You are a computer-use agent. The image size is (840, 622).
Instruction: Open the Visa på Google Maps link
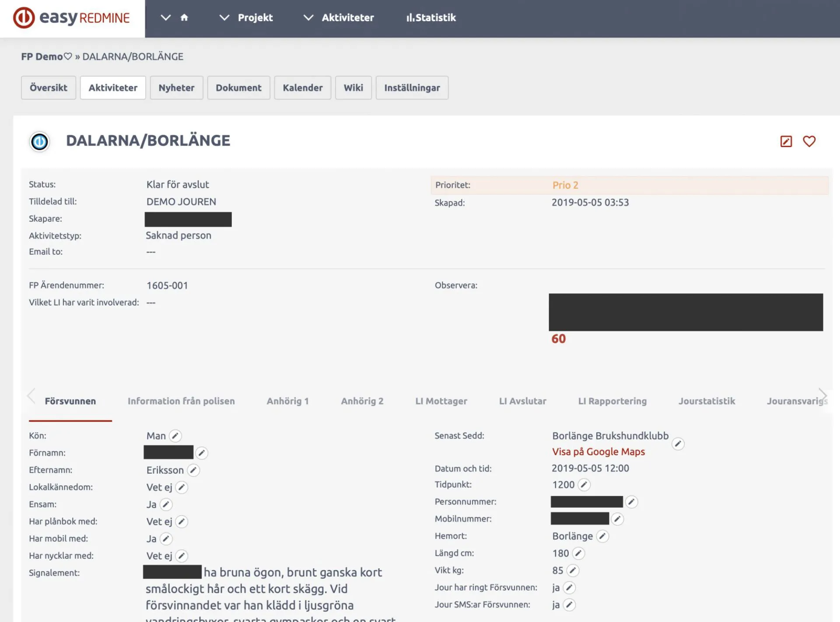[x=598, y=452]
